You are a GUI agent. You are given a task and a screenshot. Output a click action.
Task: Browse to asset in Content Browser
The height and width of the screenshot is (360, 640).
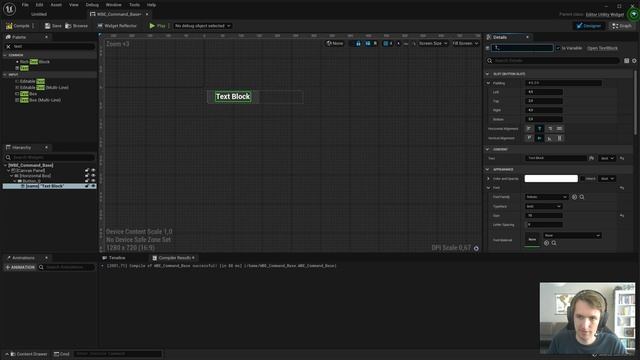[76, 26]
